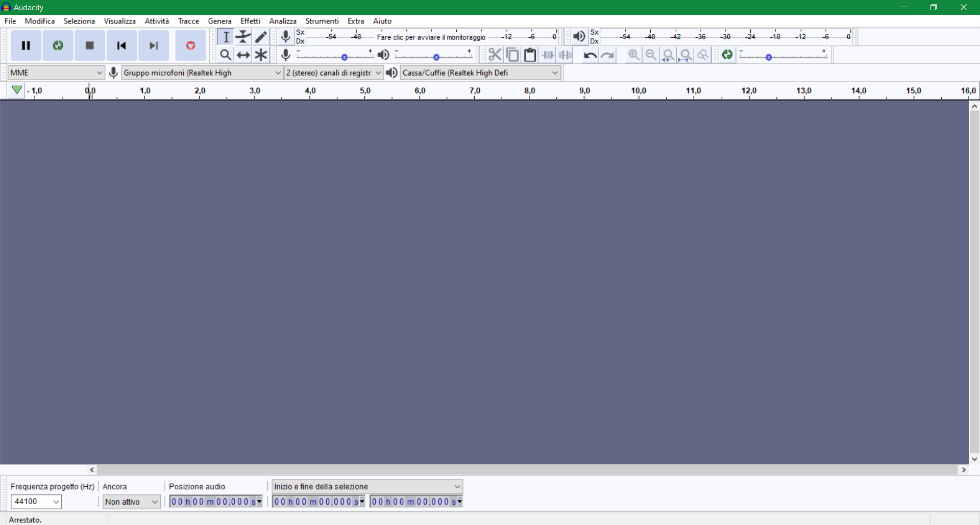The image size is (980, 525).
Task: Click the recording volume slider
Action: (335, 55)
